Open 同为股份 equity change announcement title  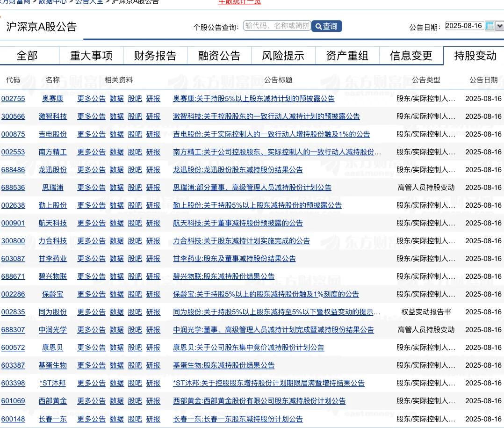coord(276,312)
